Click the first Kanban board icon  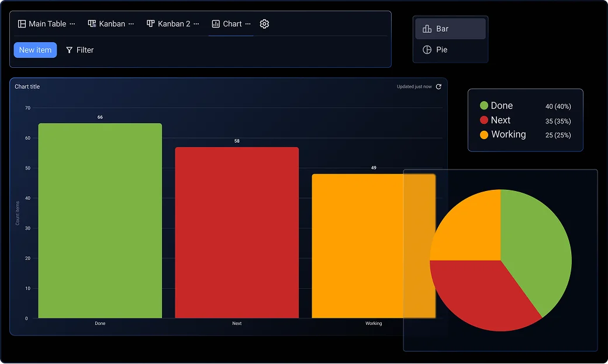coord(92,23)
